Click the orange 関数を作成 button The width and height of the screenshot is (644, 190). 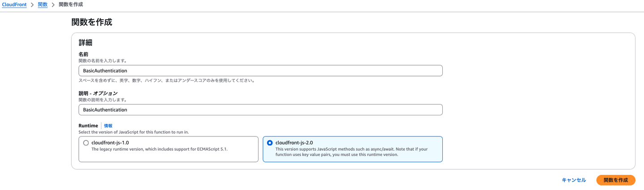[615, 180]
